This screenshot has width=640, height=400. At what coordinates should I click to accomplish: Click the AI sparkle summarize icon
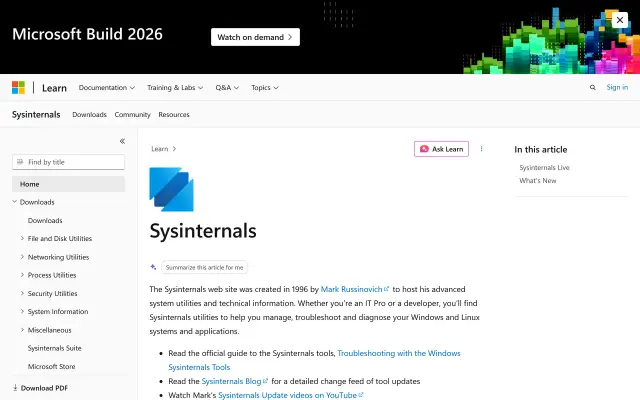point(153,267)
